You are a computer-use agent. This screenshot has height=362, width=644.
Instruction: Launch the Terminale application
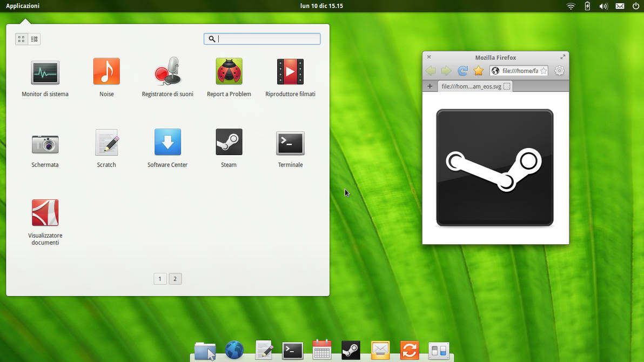click(x=290, y=143)
